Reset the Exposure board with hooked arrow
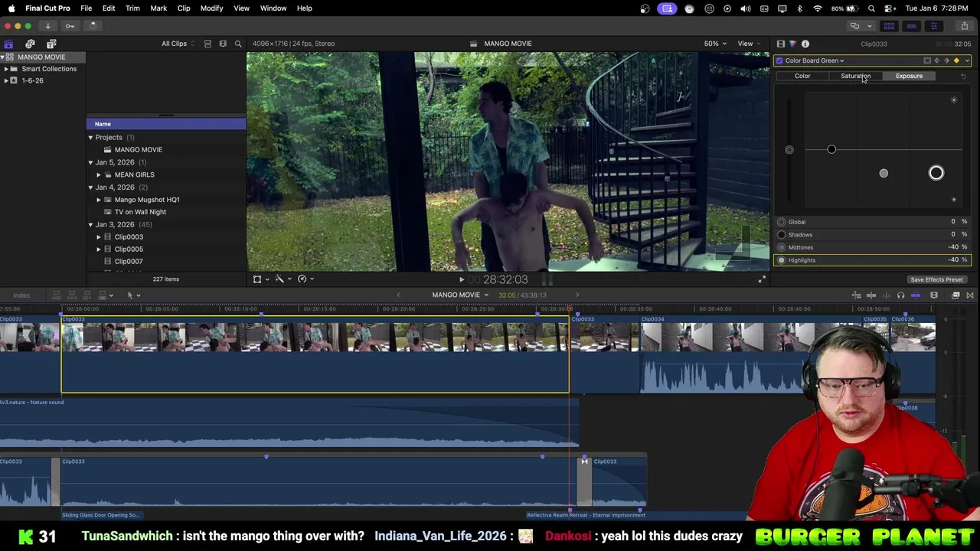980x551 pixels. click(x=963, y=76)
